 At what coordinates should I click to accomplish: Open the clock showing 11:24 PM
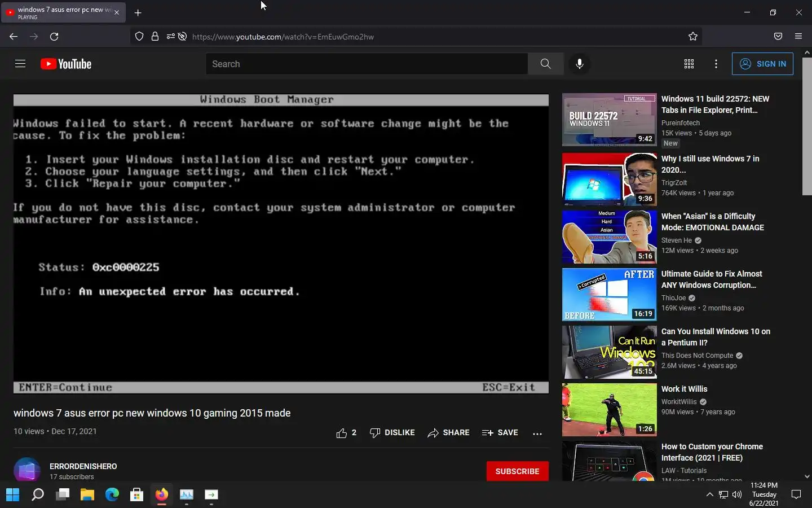[764, 494]
